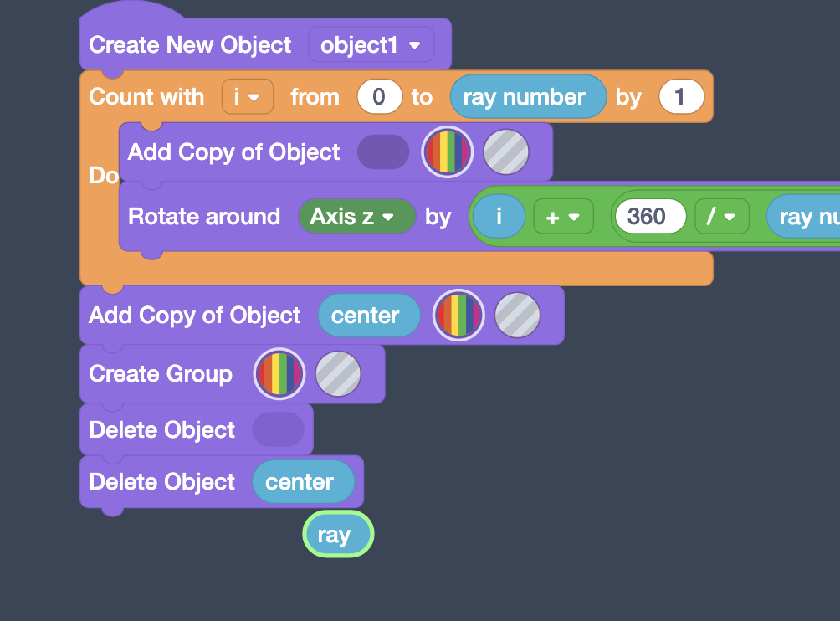Click the empty slot in first Delete Object block
The width and height of the screenshot is (840, 621).
click(x=278, y=429)
